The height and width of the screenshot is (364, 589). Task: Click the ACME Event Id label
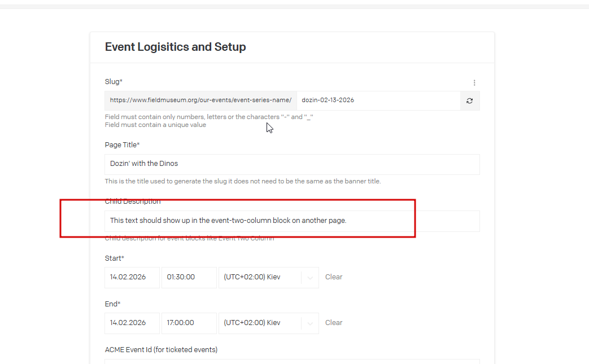(161, 350)
